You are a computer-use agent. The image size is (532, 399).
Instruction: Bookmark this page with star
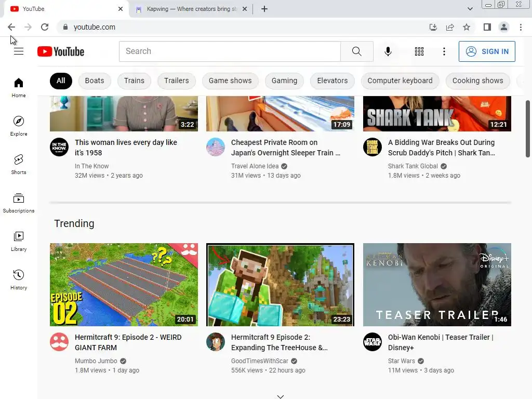point(467,27)
